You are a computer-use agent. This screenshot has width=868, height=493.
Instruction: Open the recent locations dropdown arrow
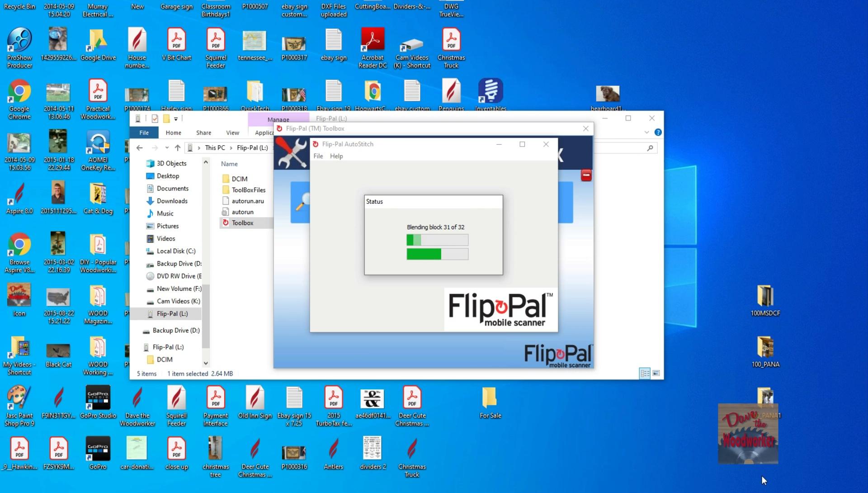pos(167,148)
